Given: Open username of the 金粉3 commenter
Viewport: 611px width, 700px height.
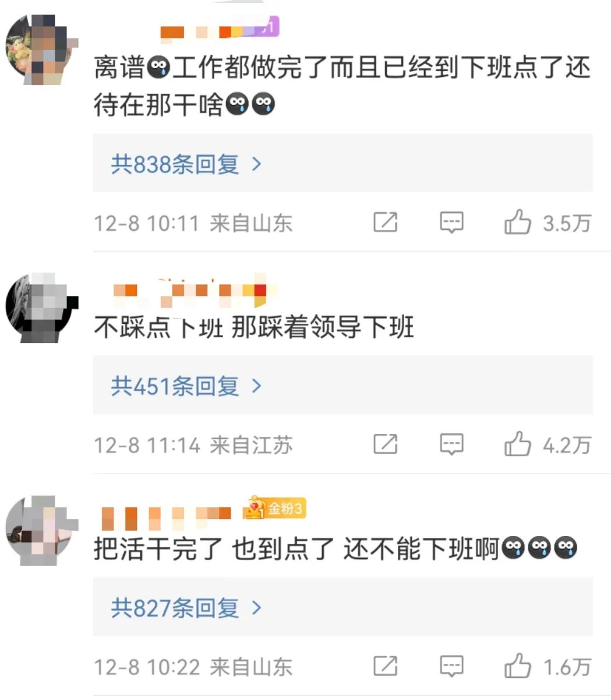Looking at the screenshot, I should (166, 516).
